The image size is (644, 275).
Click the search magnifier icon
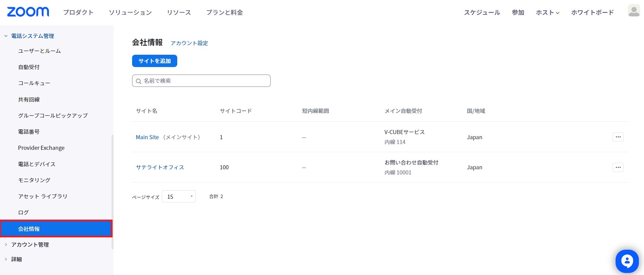tap(139, 81)
